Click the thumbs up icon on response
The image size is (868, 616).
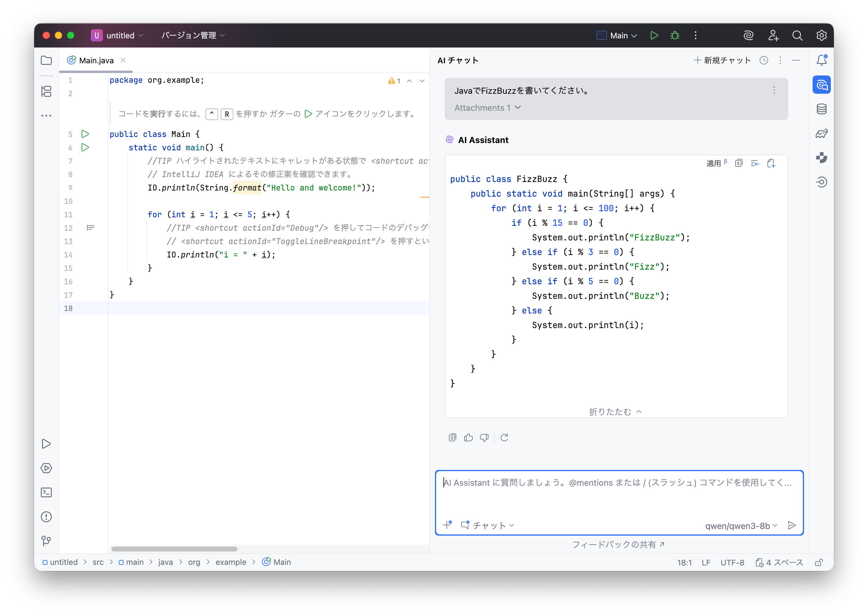pos(468,438)
